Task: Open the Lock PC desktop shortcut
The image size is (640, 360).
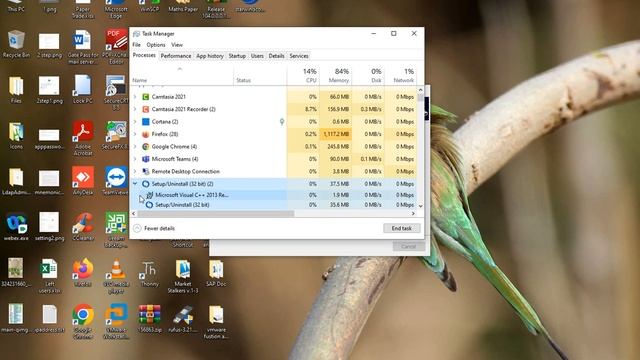Action: coord(83,85)
